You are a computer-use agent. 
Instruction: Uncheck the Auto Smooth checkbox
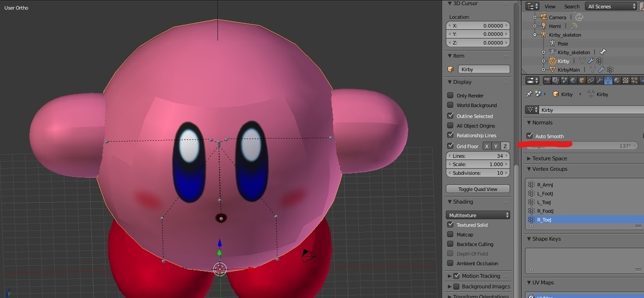tap(530, 136)
